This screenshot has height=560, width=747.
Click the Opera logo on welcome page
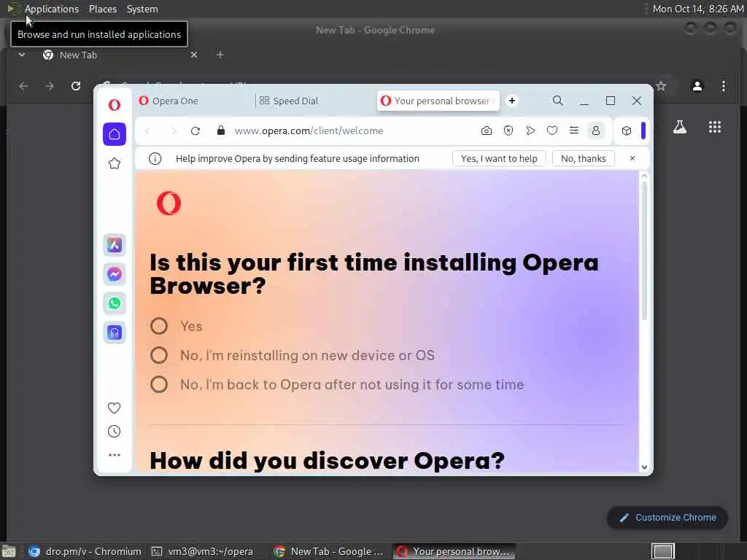point(169,203)
